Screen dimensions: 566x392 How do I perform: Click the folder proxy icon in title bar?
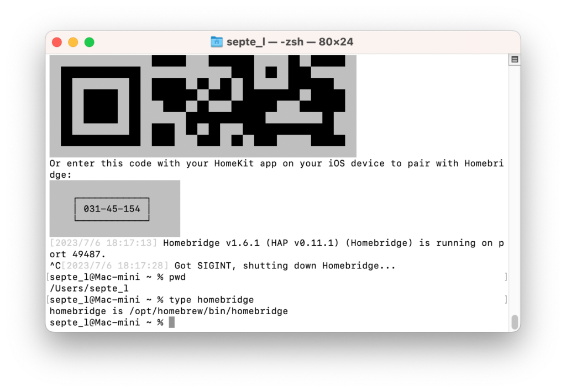[217, 42]
